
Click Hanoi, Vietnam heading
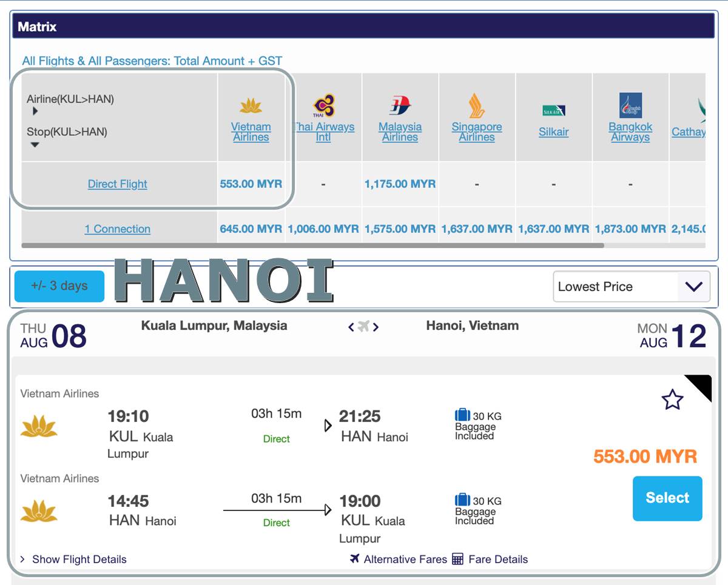coord(473,326)
